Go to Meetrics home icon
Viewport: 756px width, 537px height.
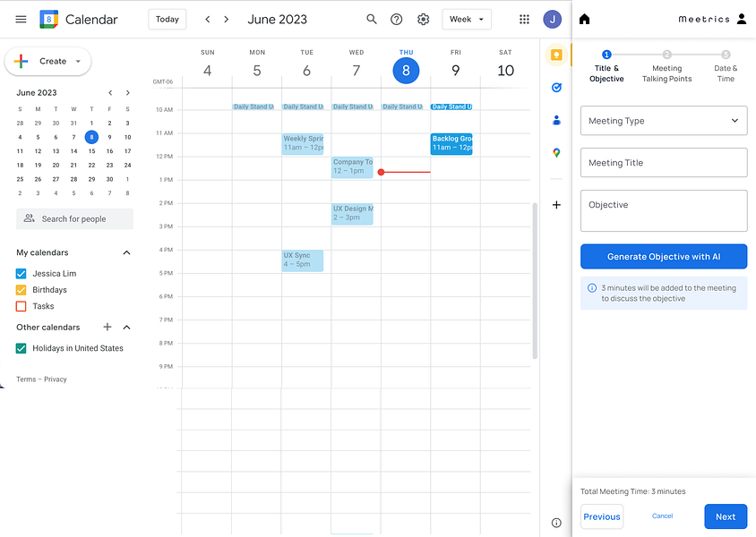point(584,20)
